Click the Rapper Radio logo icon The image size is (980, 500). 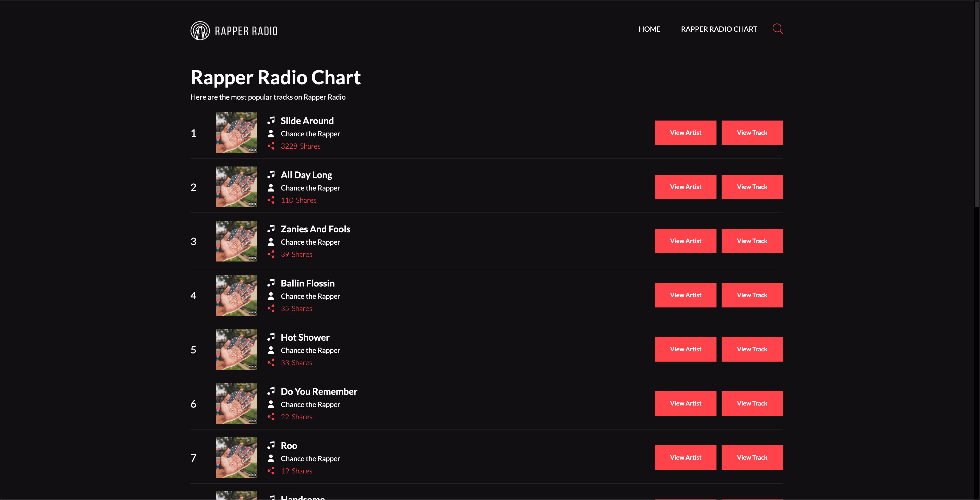tap(200, 31)
